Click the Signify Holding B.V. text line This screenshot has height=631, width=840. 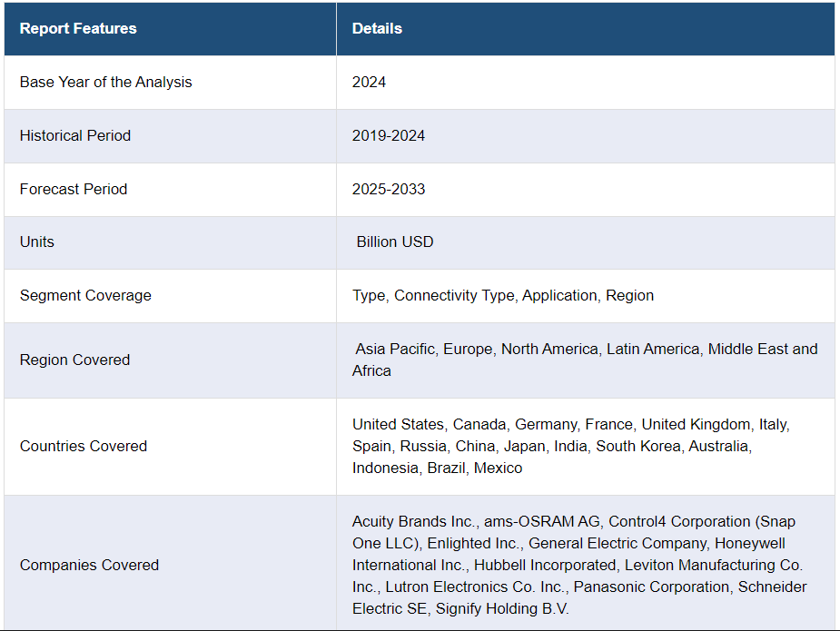point(460,608)
